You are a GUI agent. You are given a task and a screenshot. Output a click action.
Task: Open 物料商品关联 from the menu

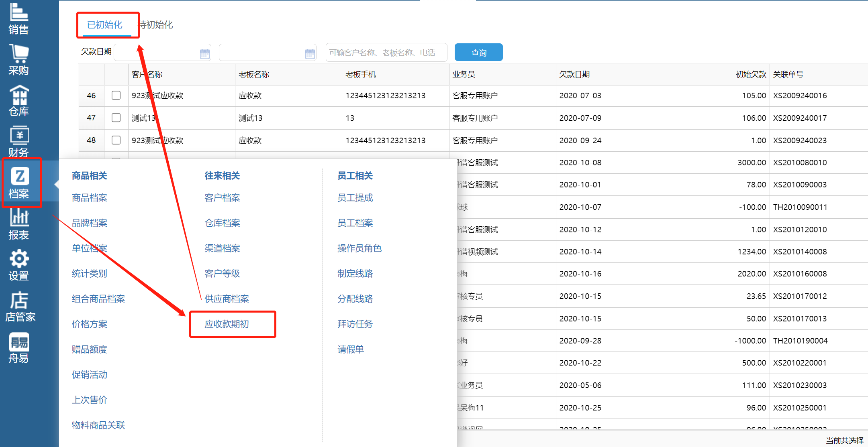(98, 425)
